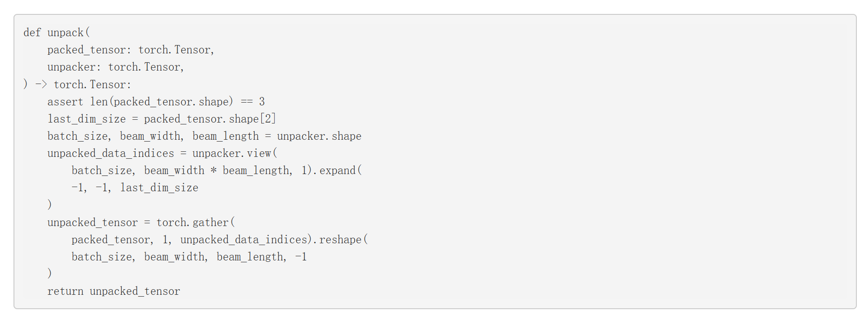The height and width of the screenshot is (318, 868).
Task: Click the return type torch.Tensor annotation
Action: 90,84
